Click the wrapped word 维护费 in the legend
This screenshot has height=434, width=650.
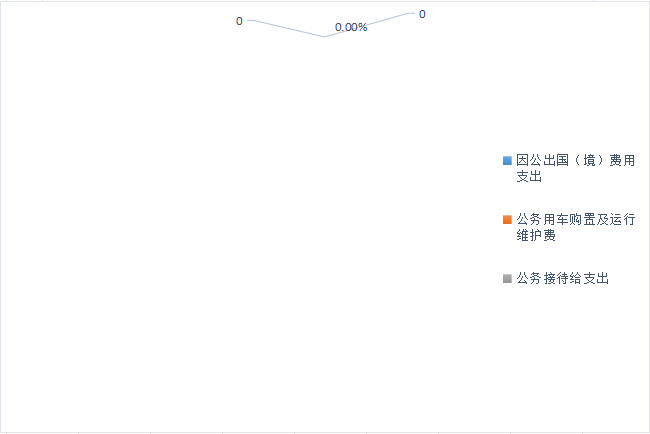point(536,236)
